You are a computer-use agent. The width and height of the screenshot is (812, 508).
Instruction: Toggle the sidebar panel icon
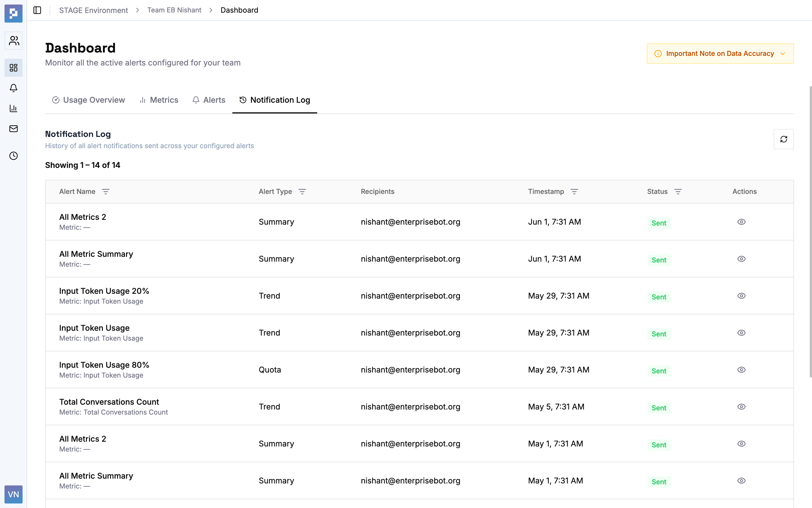pyautogui.click(x=37, y=10)
